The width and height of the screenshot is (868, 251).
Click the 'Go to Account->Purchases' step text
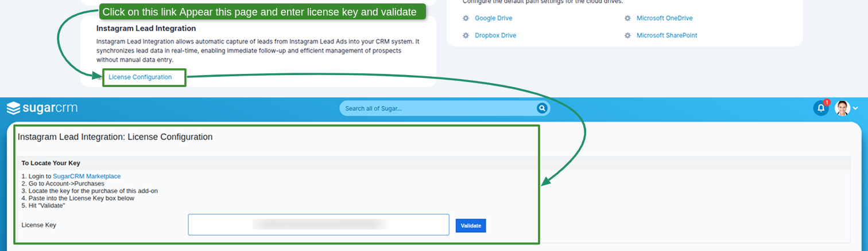coord(63,183)
